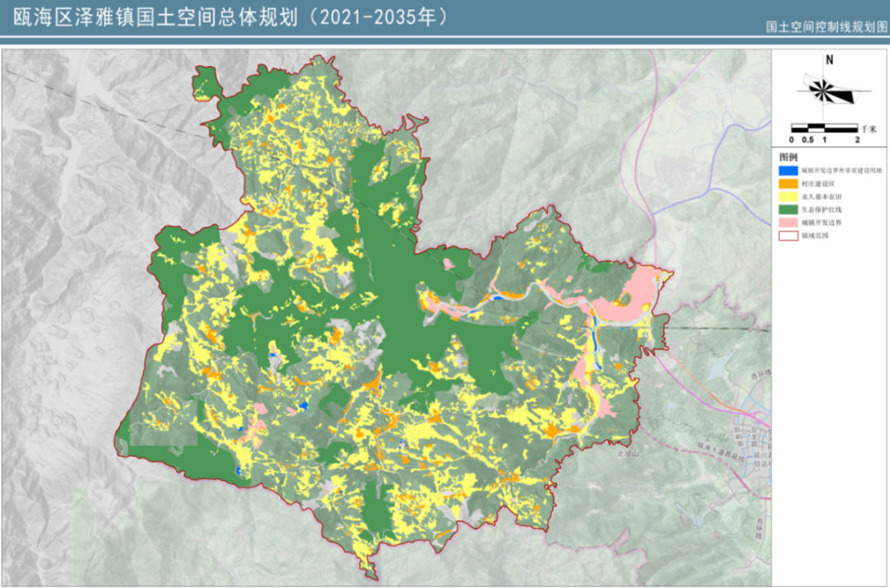Click the 瓯海大道西延线 road label

[x=720, y=452]
